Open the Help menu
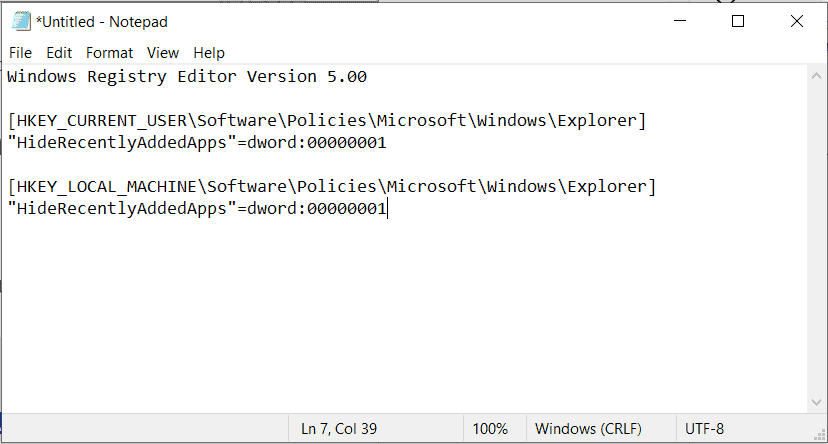Viewport: 828px width, 444px height. (x=209, y=52)
